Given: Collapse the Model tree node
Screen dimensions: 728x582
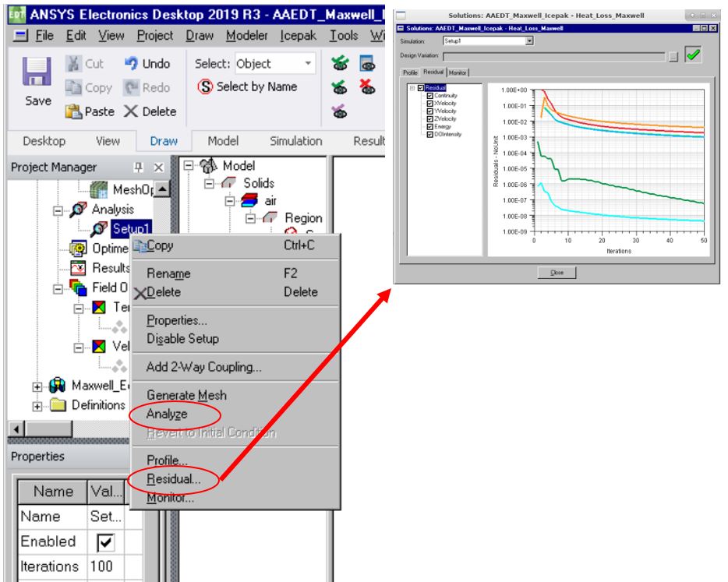Looking at the screenshot, I should pos(188,165).
